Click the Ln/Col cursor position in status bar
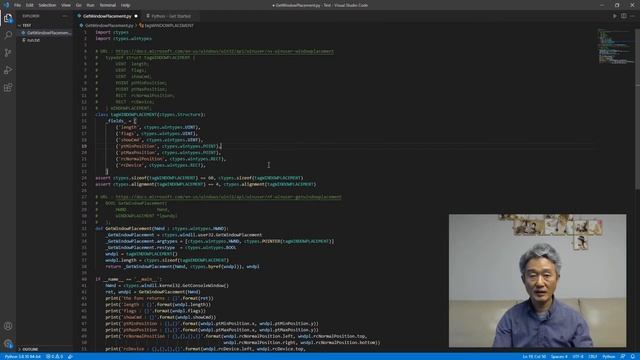Screen dimensions: 640x360 pos(534,356)
